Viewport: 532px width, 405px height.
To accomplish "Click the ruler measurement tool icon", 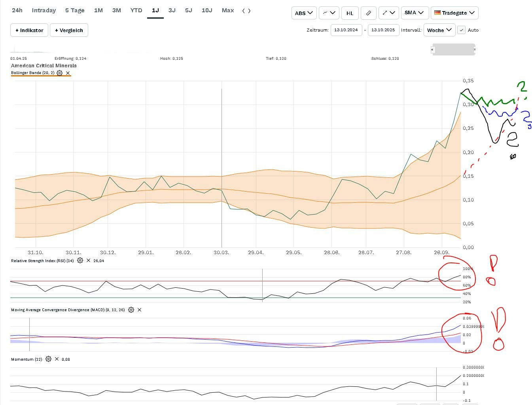I will point(368,13).
